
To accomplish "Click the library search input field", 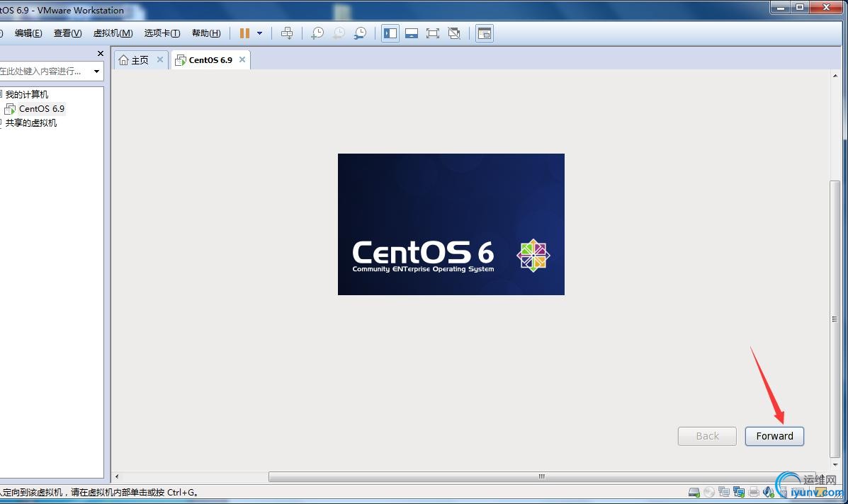I will click(45, 71).
